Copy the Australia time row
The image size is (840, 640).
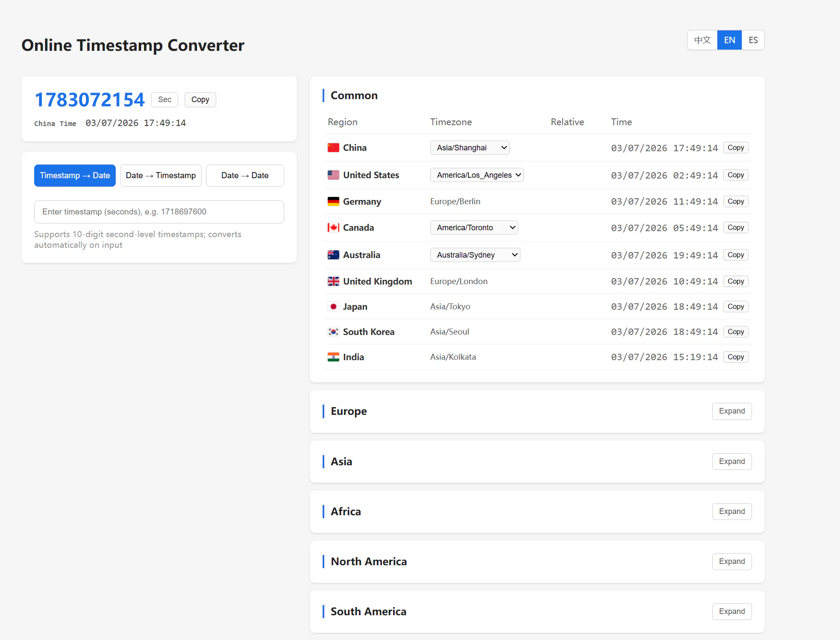pyautogui.click(x=736, y=255)
